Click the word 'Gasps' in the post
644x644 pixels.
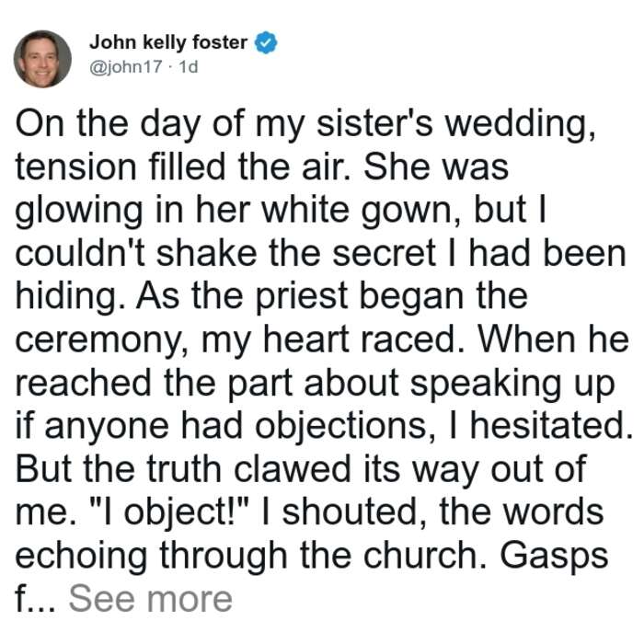tap(554, 557)
